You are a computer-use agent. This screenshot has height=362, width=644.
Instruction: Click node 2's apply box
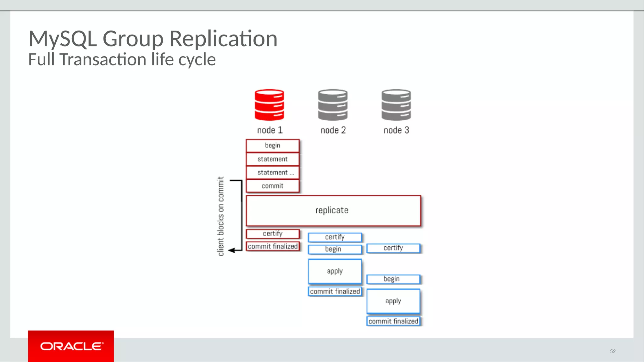click(335, 271)
